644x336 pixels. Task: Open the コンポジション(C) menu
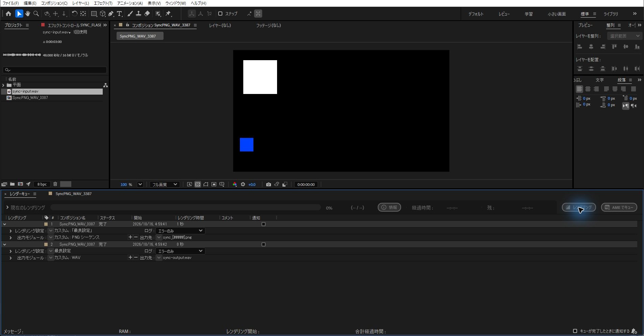point(54,3)
